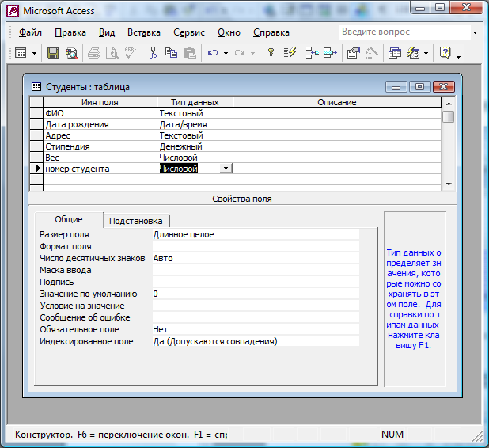Click the 'Введите вопрос' help input box
The image size is (489, 448).
[x=404, y=32]
